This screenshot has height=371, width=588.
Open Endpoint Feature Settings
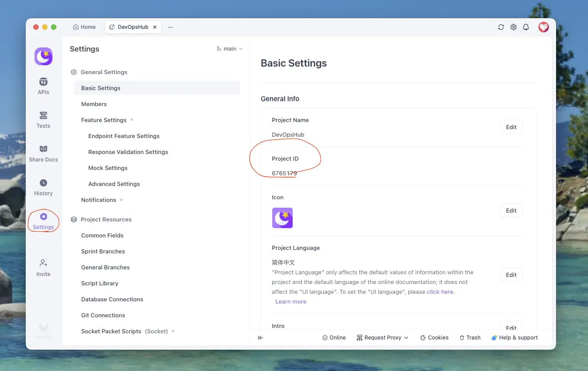tap(124, 136)
